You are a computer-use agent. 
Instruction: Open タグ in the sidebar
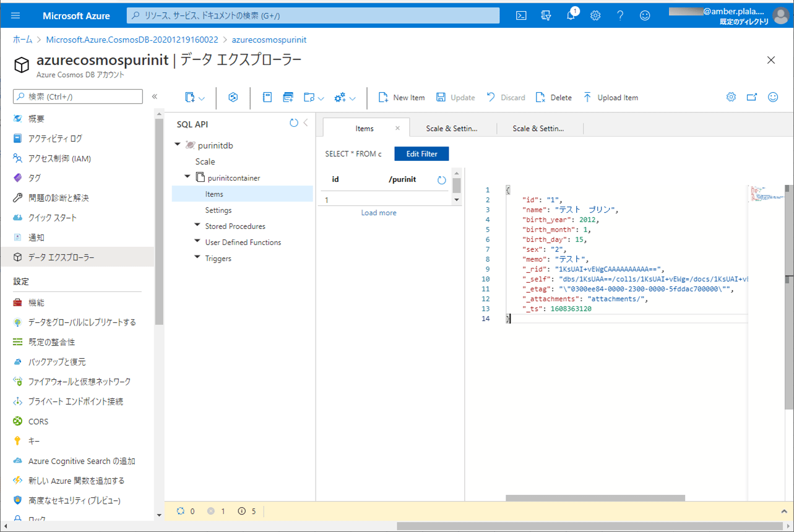[x=35, y=178]
